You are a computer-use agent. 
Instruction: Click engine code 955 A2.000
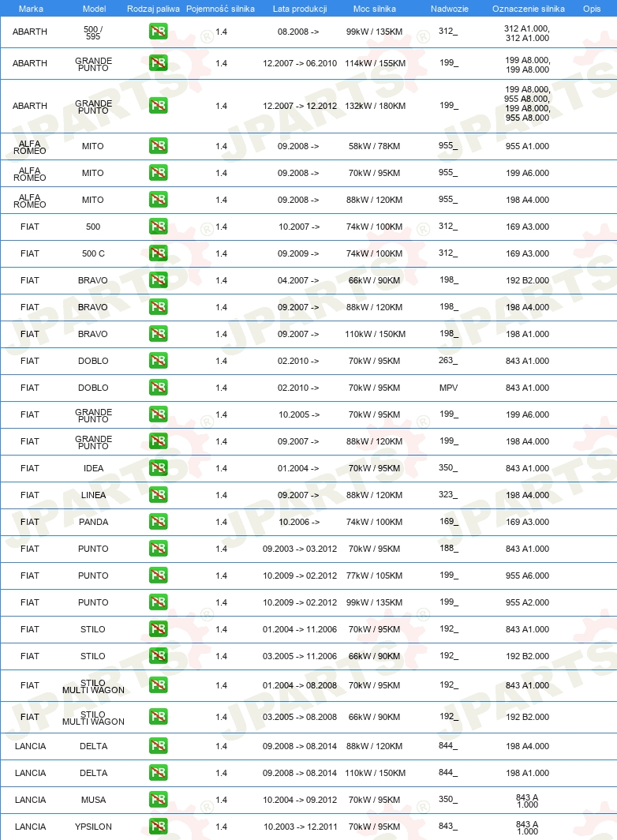click(528, 602)
